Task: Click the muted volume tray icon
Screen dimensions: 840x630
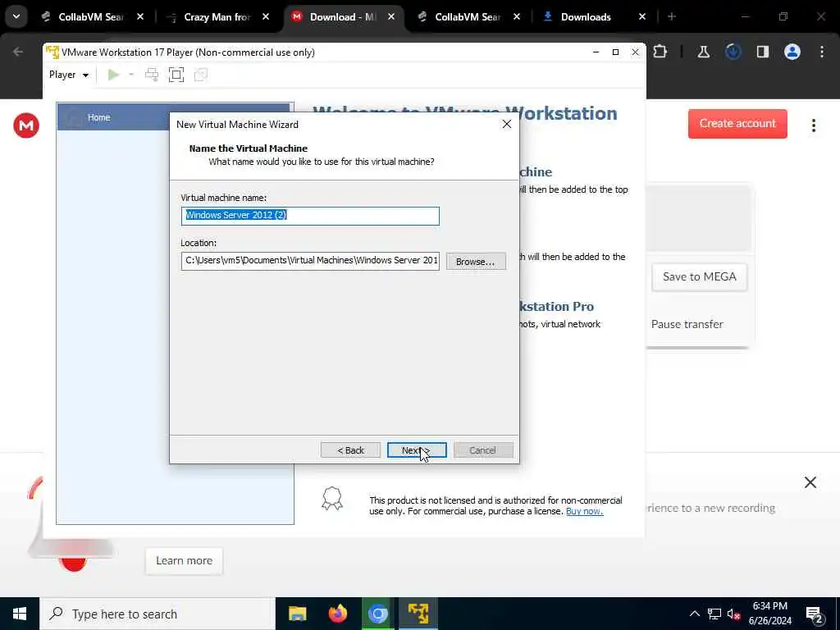Action: pos(733,614)
